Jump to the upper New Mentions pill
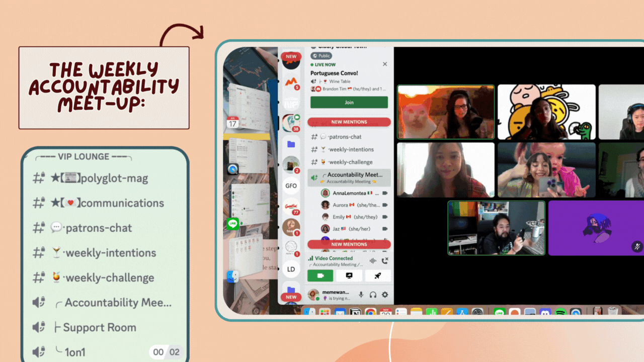Screen dimensions: 644x362 point(349,122)
